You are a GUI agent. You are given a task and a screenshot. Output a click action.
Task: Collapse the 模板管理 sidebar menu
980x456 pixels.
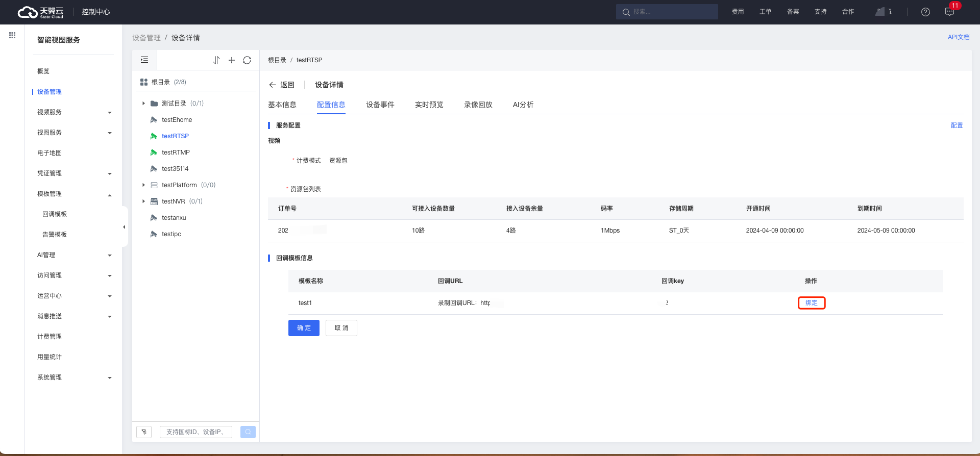pyautogui.click(x=110, y=194)
